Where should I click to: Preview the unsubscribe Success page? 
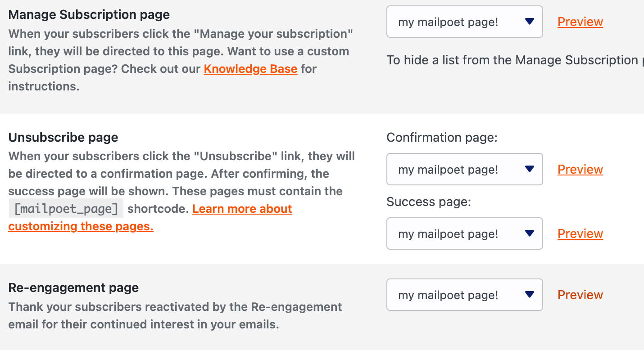[580, 233]
